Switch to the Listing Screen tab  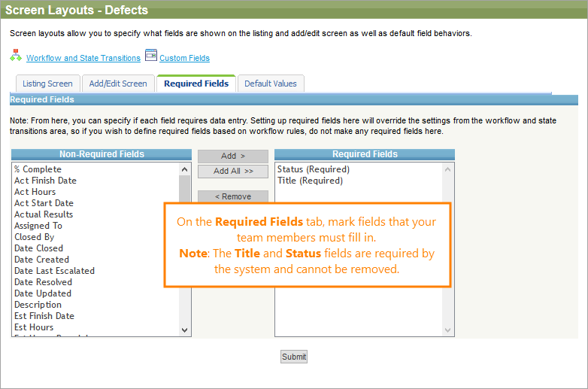pyautogui.click(x=47, y=84)
